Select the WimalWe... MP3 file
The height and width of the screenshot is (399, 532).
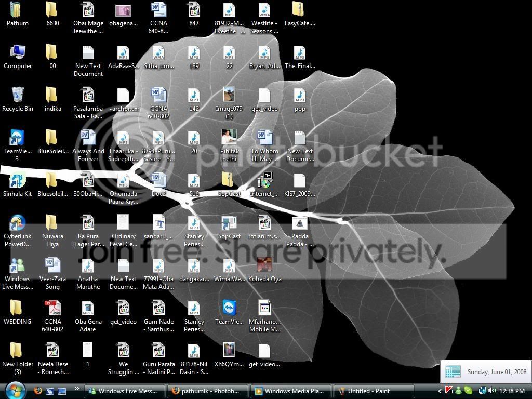coord(229,267)
